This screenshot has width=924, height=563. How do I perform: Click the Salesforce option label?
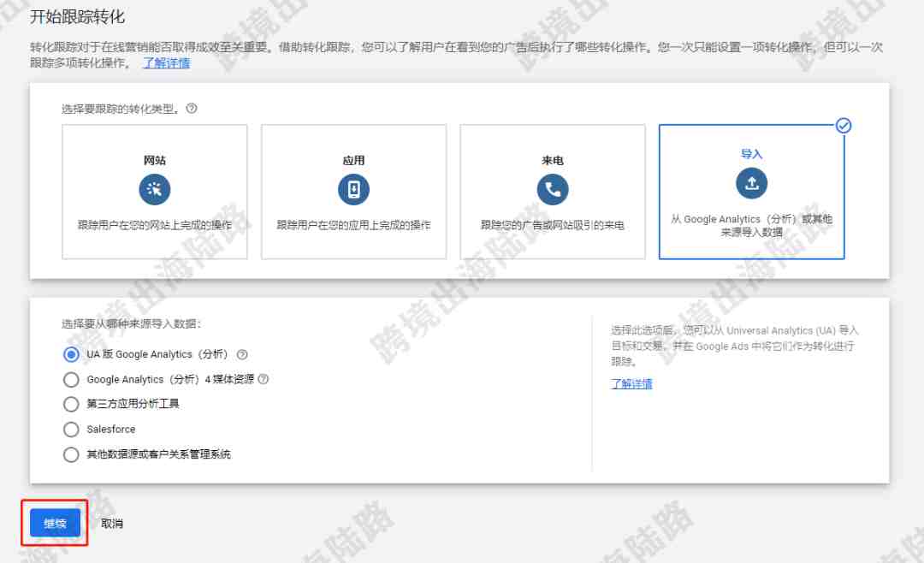110,430
